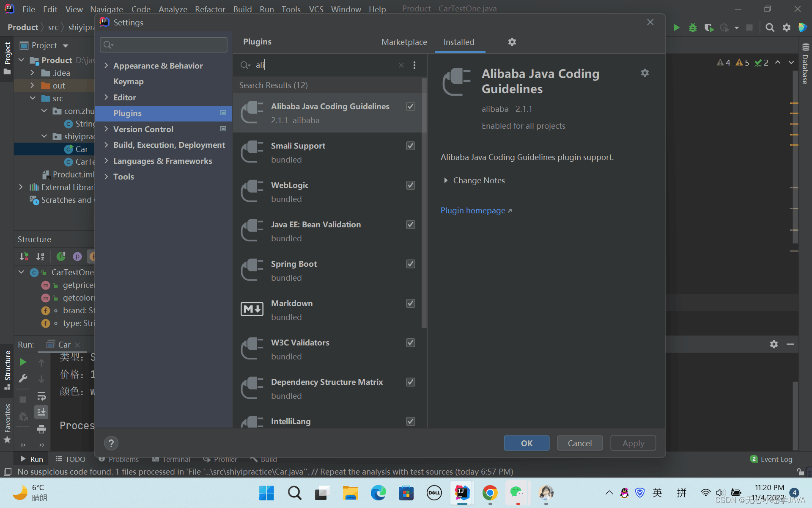Expand Build, Execution, Deployment category

(106, 145)
